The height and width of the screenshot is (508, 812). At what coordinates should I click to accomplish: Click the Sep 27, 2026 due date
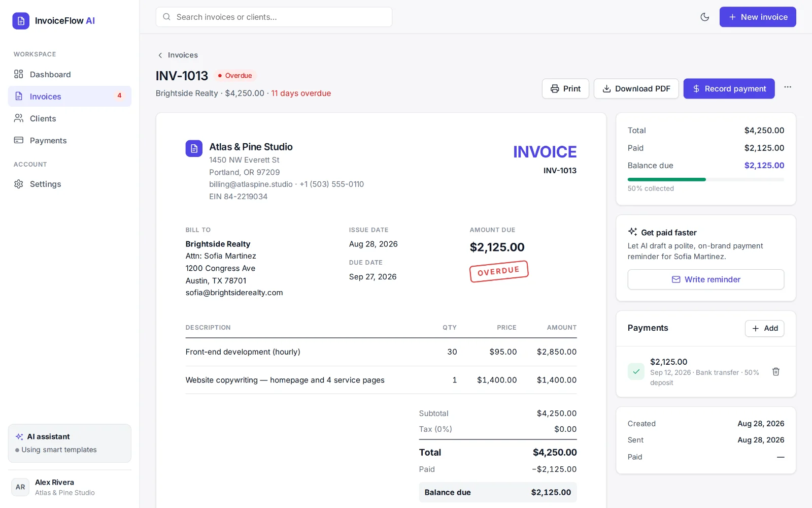(x=373, y=277)
